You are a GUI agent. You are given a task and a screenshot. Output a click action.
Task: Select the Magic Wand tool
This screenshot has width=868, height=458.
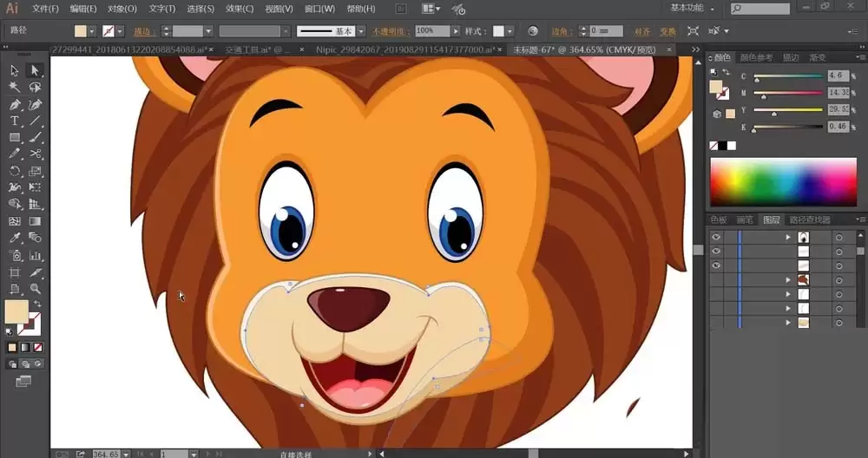pyautogui.click(x=15, y=87)
